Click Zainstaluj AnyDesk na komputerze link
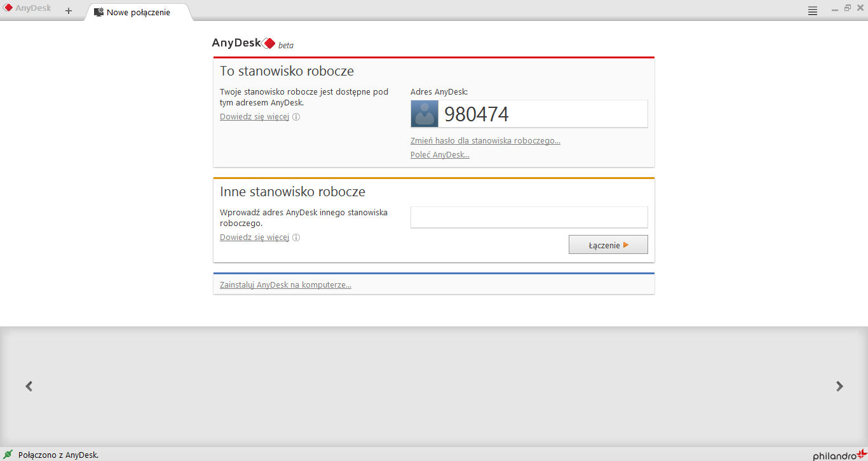 point(285,285)
